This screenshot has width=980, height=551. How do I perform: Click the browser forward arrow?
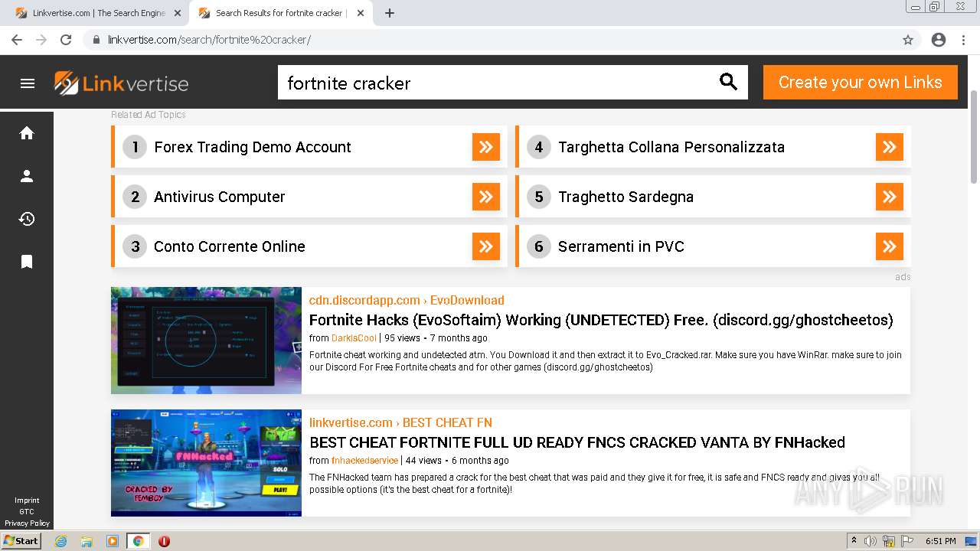pyautogui.click(x=41, y=40)
